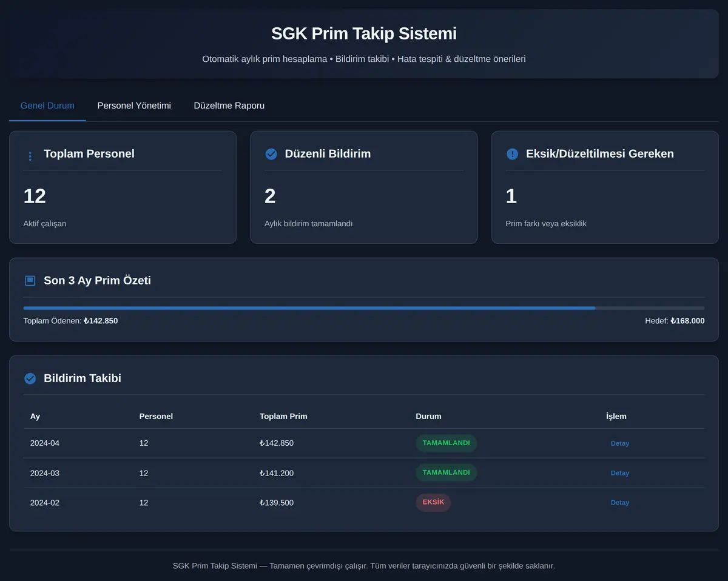Screen dimensions: 728x581
Task: Open Detay for the 2024-04 row
Action: [x=619, y=443]
